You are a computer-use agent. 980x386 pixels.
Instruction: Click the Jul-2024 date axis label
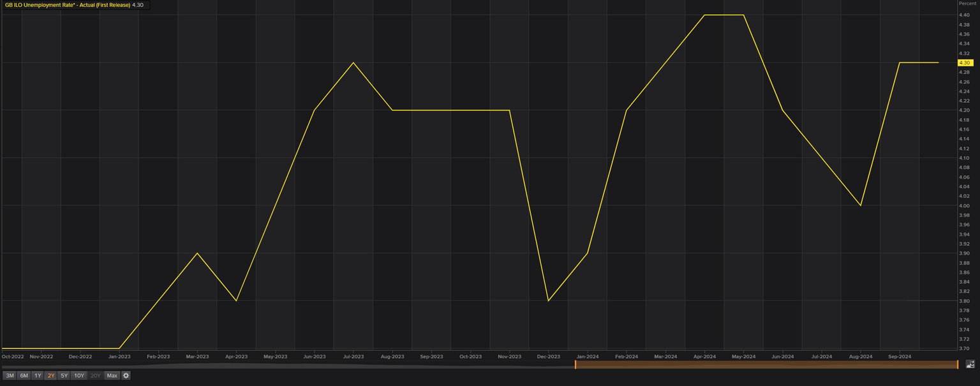[x=822, y=357]
